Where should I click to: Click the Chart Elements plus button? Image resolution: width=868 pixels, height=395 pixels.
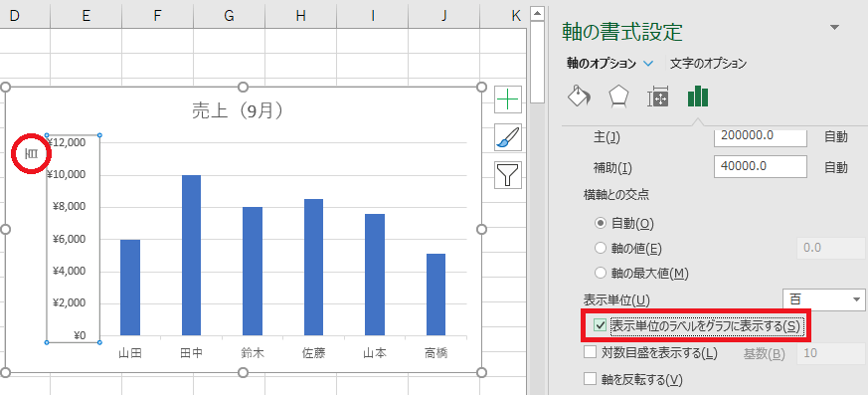click(x=508, y=99)
